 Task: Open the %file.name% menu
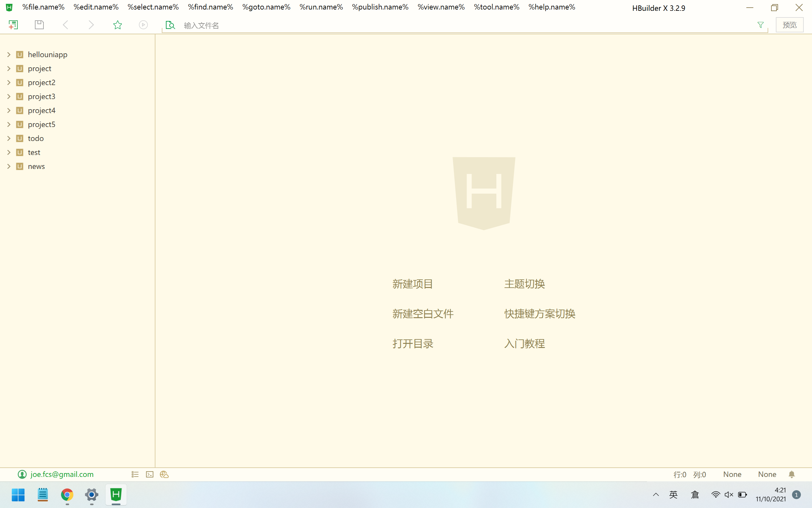[x=43, y=7]
